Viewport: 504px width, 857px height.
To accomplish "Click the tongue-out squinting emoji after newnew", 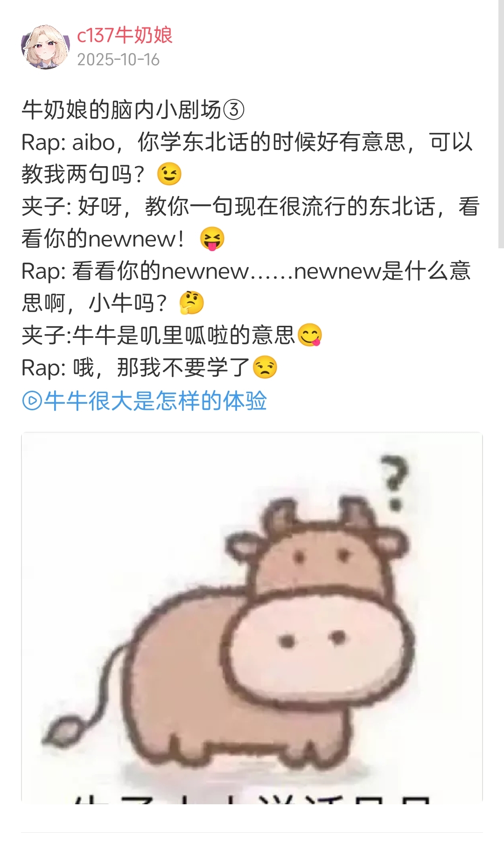I will coord(212,239).
